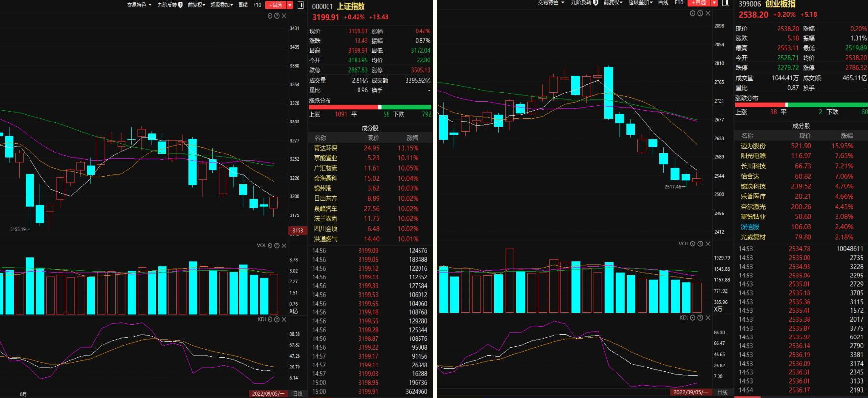Open 光威复材 constituent stock row
The width and height of the screenshot is (868, 398).
coord(801,237)
